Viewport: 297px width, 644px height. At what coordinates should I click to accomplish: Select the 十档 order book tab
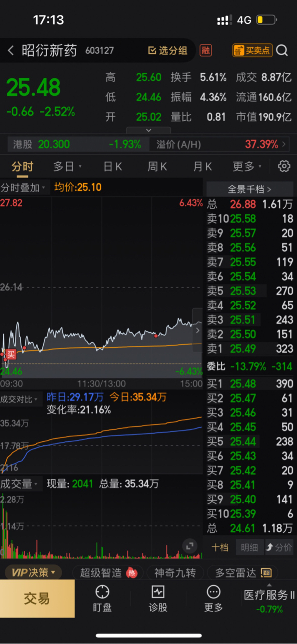click(x=220, y=547)
